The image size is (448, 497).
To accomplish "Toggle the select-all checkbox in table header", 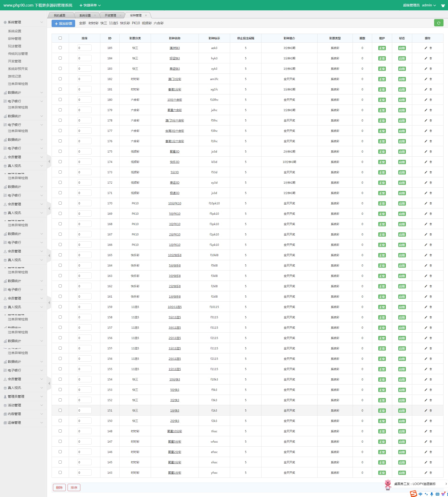I will pyautogui.click(x=60, y=38).
